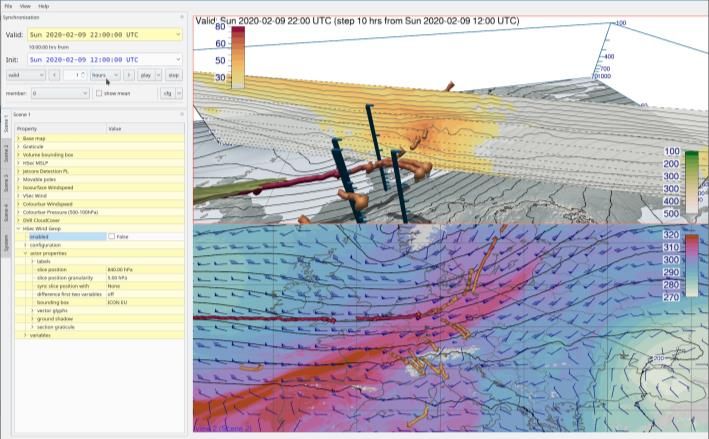Switch to the Scene 2 side tab
The image size is (709, 439).
pyautogui.click(x=6, y=154)
